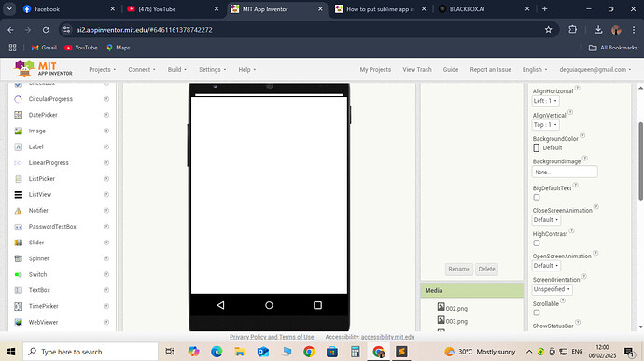Viewport: 644px width, 361px height.
Task: Select the DatePicker palette icon
Action: click(x=18, y=115)
